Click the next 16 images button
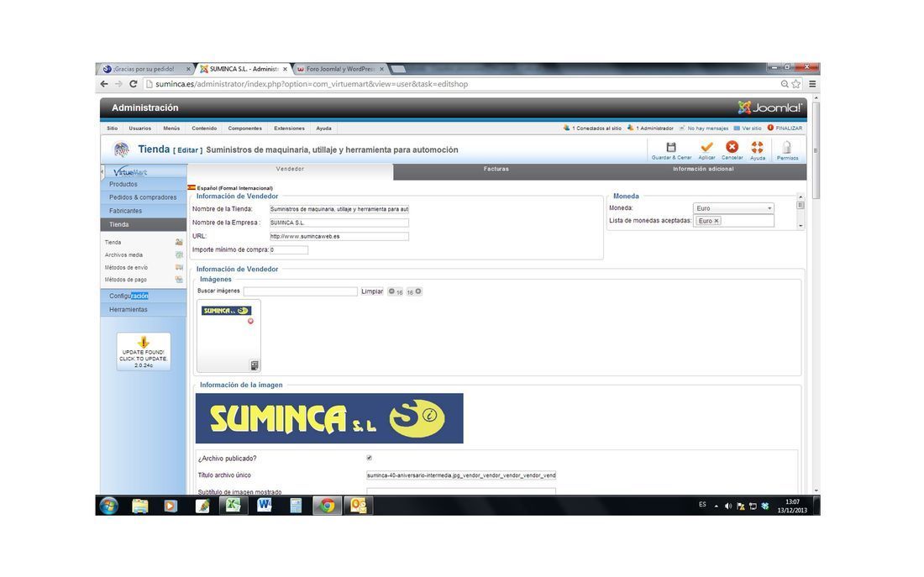Screen dimensions: 924x577 point(414,291)
